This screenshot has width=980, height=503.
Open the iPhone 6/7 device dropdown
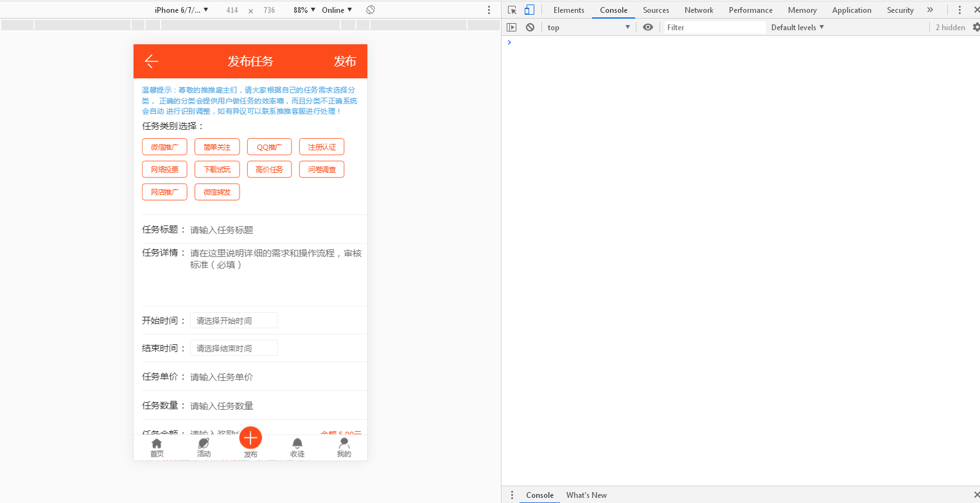(x=182, y=10)
